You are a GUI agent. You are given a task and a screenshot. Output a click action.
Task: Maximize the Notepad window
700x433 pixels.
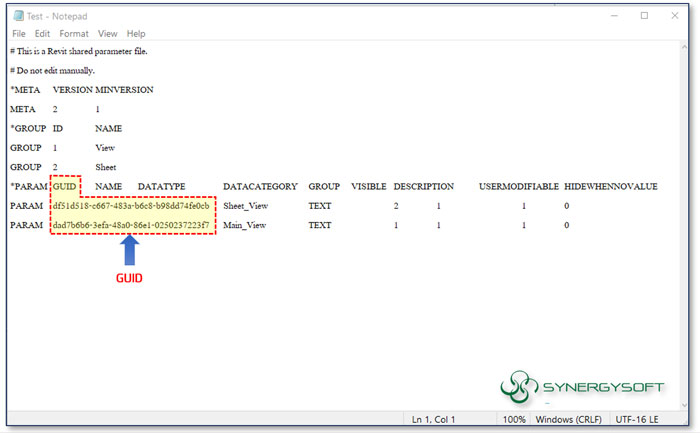[x=644, y=16]
